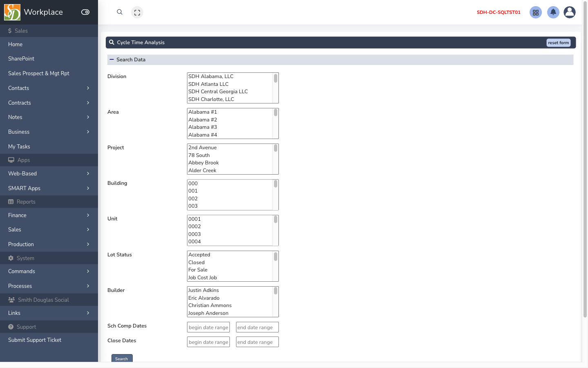Expand the Sales reports menu

click(49, 229)
